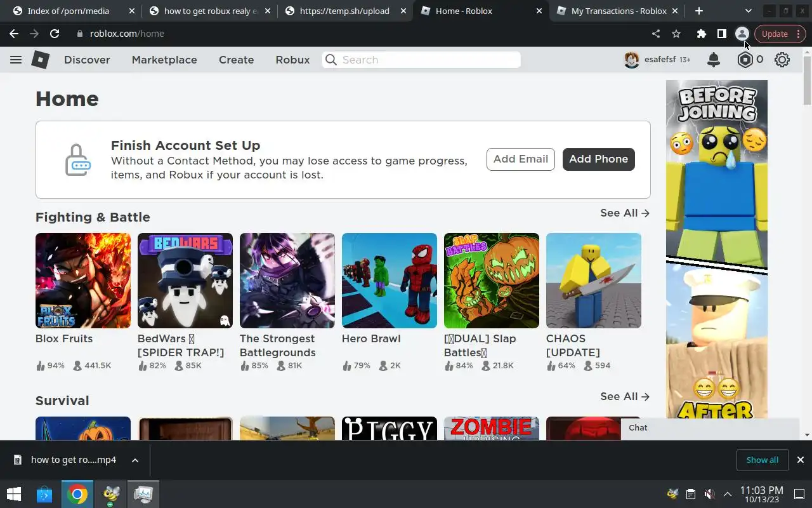Unmute the system volume tray icon

coord(709,494)
